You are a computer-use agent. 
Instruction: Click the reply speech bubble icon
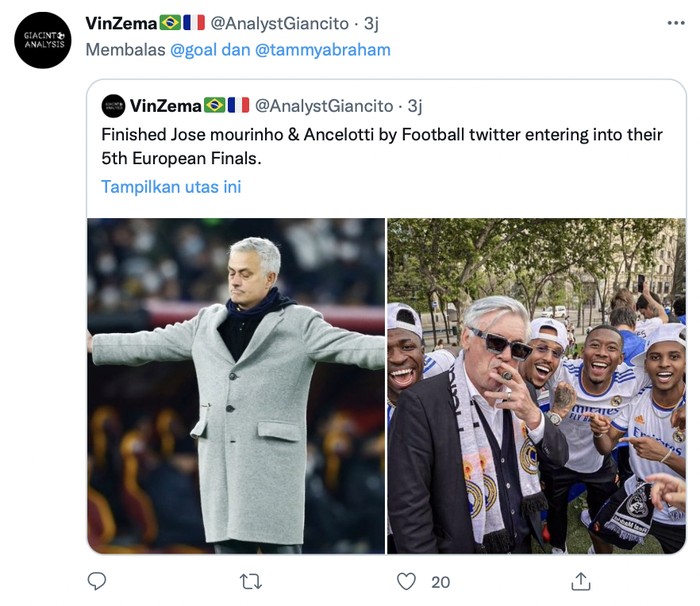(x=97, y=581)
